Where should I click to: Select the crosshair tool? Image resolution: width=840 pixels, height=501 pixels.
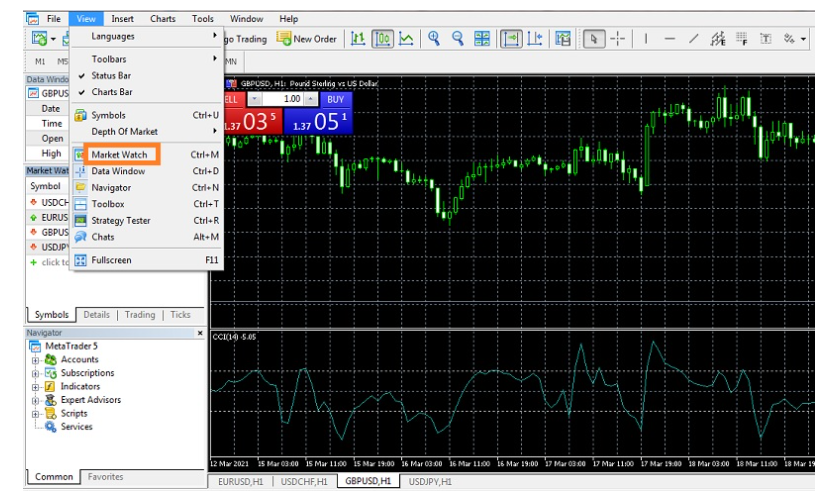pyautogui.click(x=617, y=39)
